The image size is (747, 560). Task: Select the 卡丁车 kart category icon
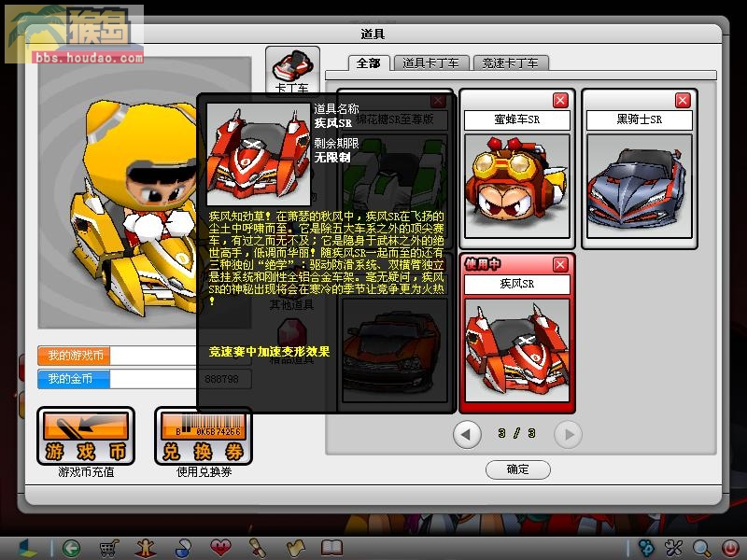click(292, 71)
